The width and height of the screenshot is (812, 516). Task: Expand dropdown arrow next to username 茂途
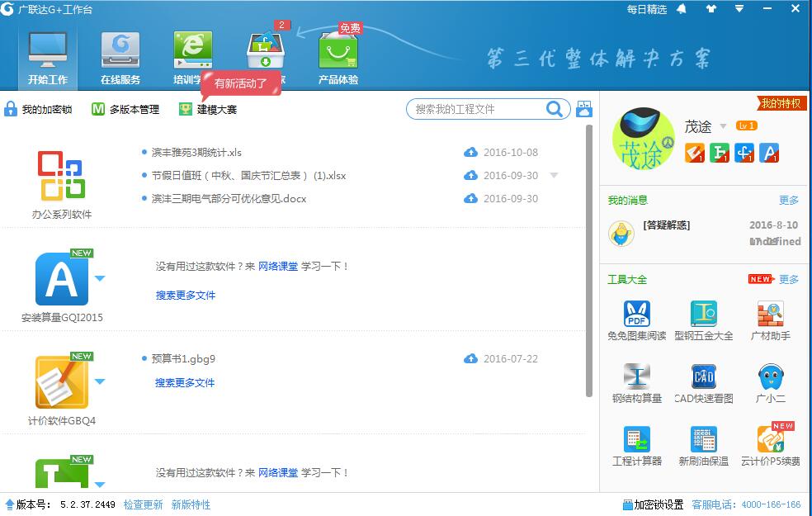(x=723, y=126)
